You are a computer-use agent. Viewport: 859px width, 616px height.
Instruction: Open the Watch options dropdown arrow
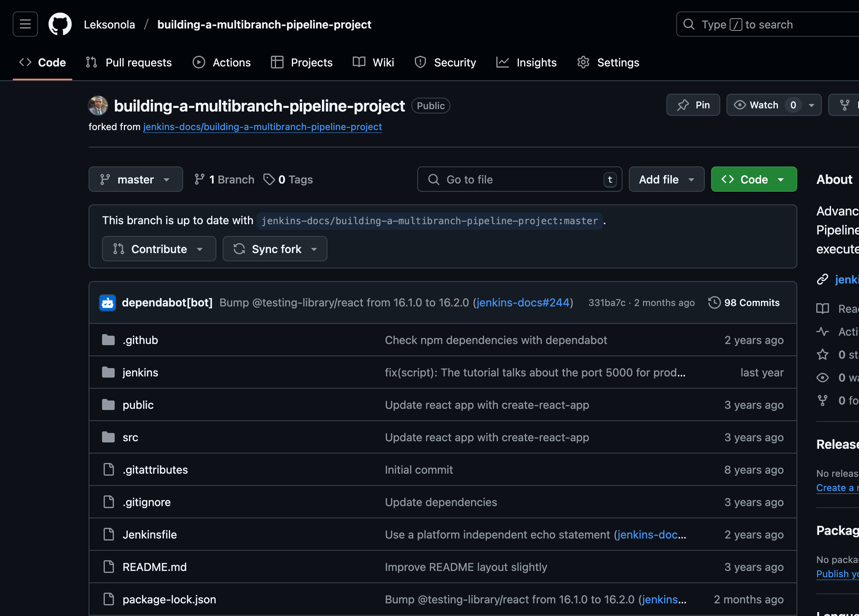click(812, 105)
